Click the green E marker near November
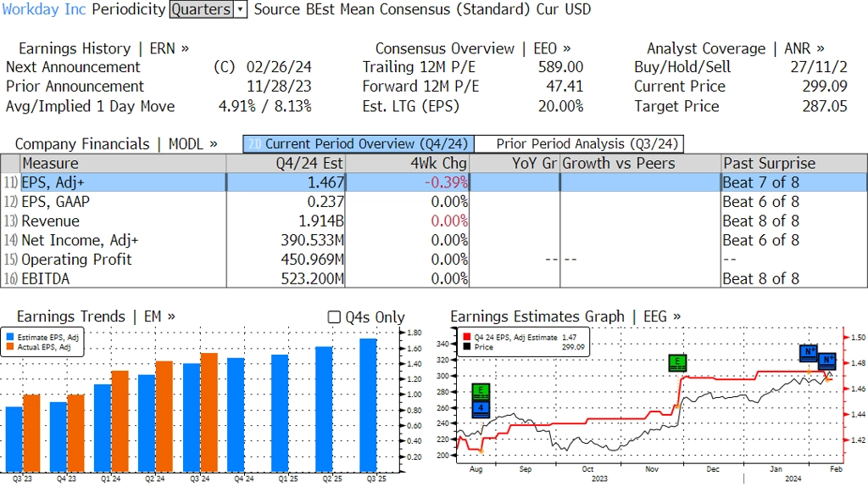 point(677,363)
